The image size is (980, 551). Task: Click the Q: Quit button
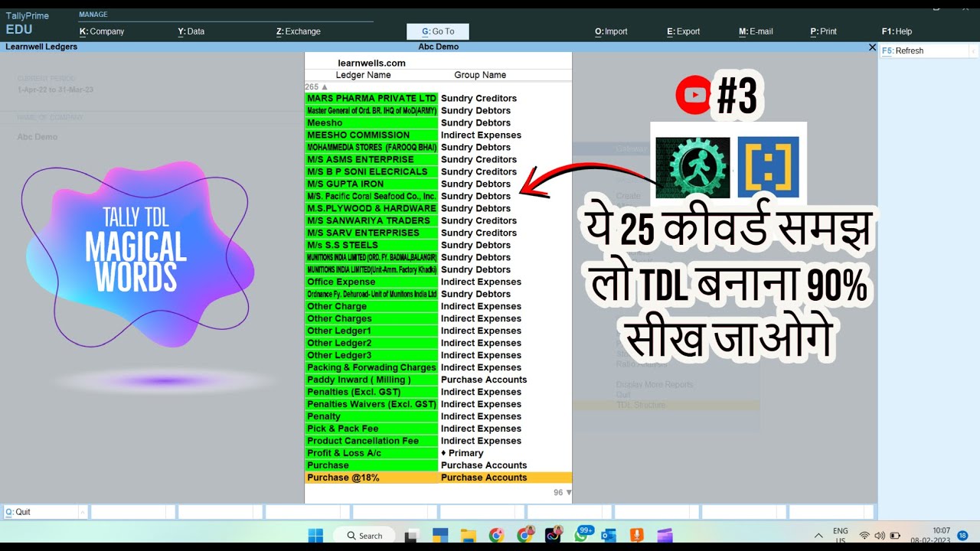click(45, 512)
